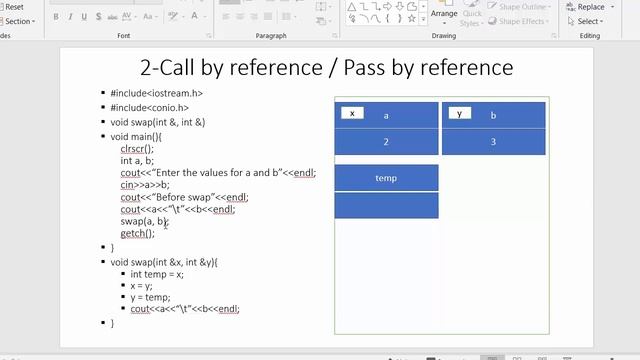
Task: Align text left in Paragraph group
Action: [x=226, y=17]
